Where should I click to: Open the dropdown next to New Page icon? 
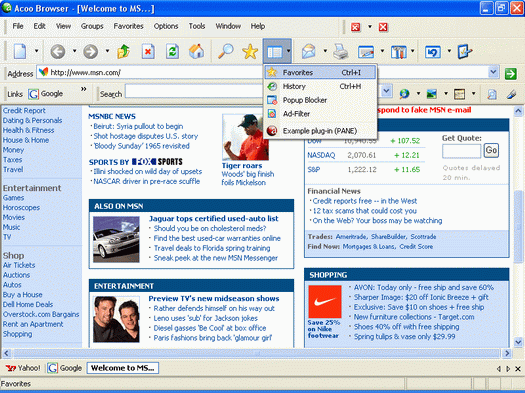[x=36, y=51]
